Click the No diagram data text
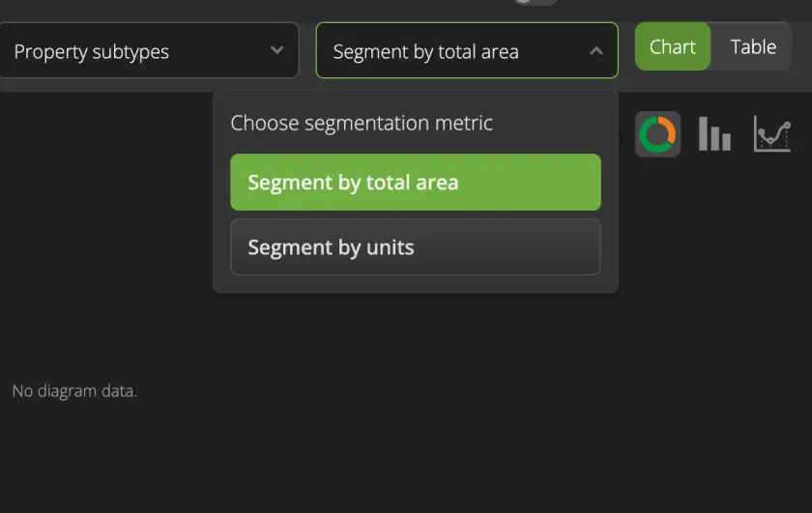Viewport: 812px width, 513px height. click(74, 391)
